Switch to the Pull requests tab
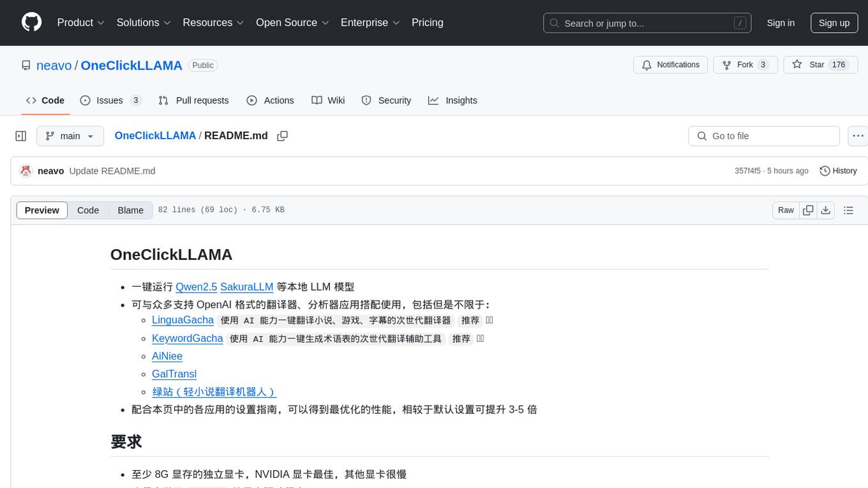 [193, 100]
